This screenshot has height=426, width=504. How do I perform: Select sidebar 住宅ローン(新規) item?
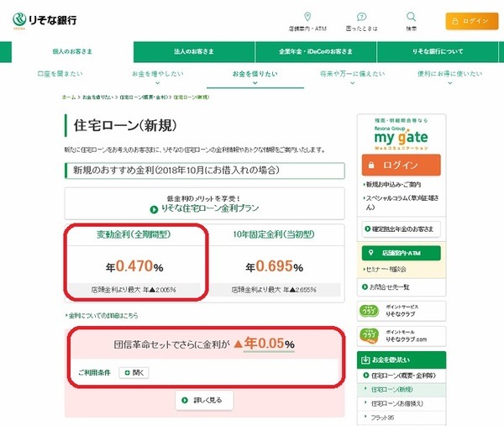tap(402, 390)
